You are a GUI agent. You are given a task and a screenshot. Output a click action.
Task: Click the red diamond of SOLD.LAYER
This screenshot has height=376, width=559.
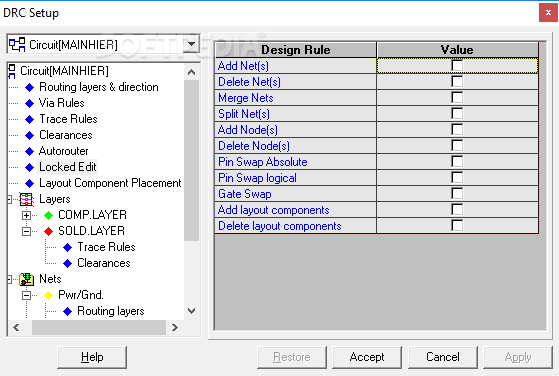(x=48, y=231)
